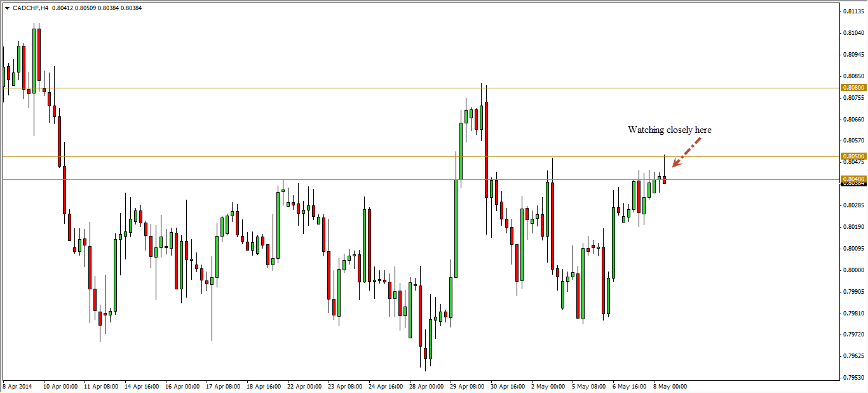
Task: Click the "17 Apr 08:00" time axis label
Action: coord(223,386)
